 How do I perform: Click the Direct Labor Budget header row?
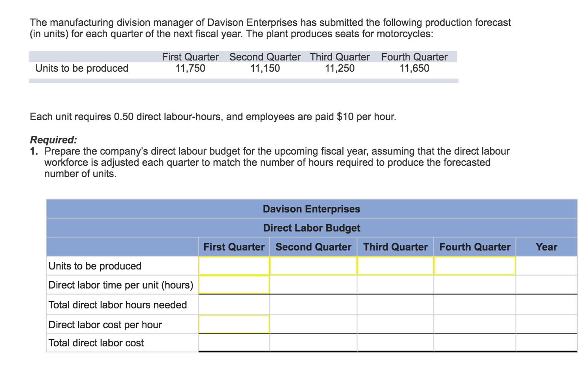(x=312, y=228)
